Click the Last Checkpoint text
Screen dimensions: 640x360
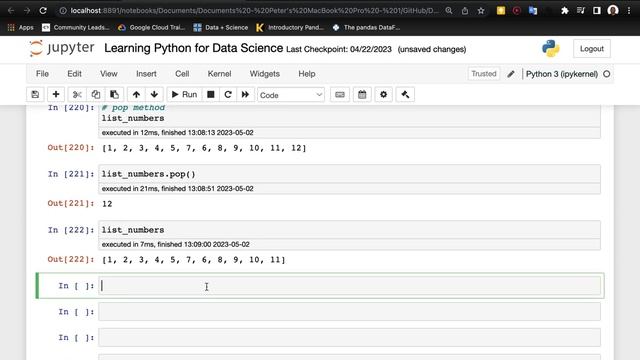click(x=339, y=49)
